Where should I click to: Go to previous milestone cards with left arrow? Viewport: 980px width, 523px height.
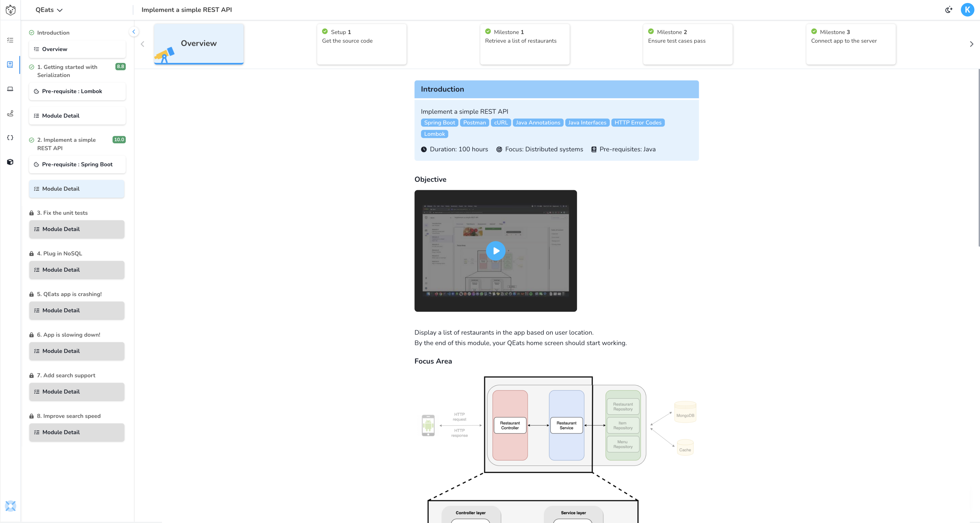[143, 44]
